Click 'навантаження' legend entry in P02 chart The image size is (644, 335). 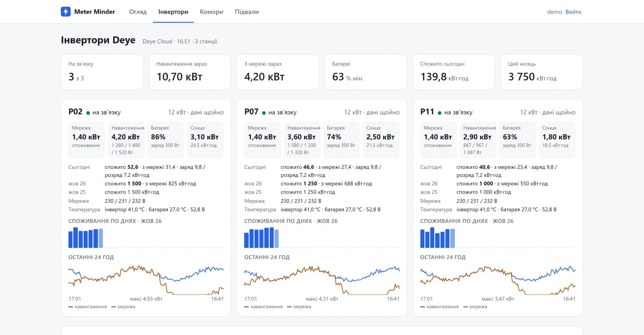88,307
